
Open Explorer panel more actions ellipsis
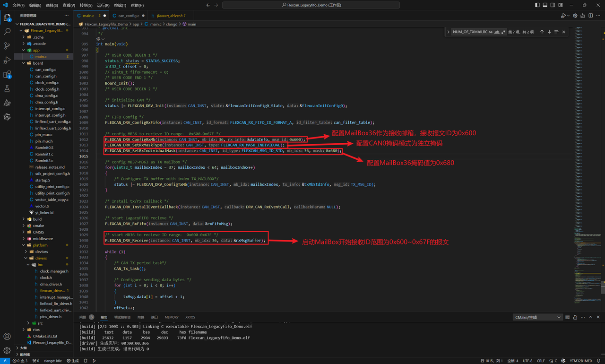coord(66,16)
